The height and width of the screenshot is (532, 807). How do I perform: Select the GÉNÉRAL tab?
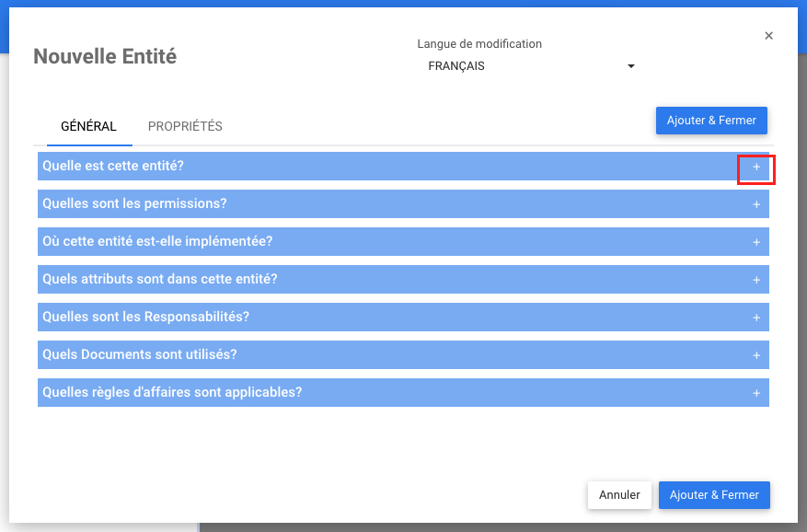click(x=88, y=126)
